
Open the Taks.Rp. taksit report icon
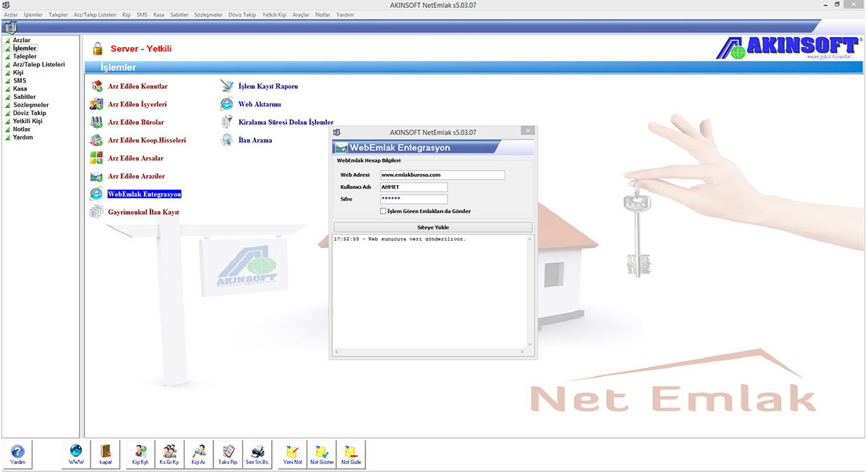[x=227, y=454]
